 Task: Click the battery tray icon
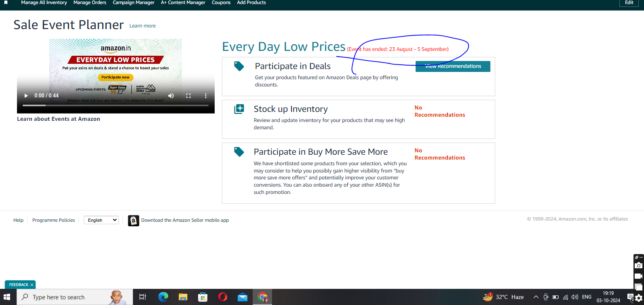coord(555,297)
